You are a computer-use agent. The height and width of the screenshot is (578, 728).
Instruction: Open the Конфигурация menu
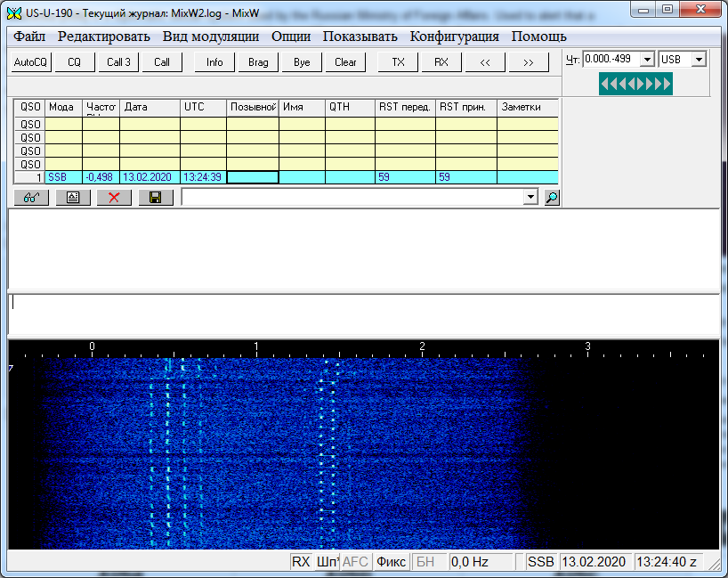pos(455,37)
